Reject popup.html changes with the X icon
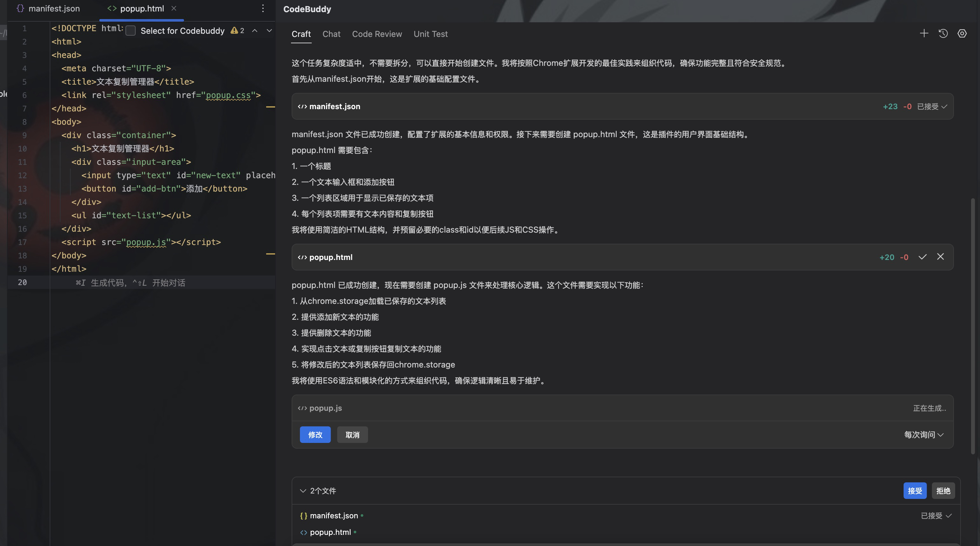Screen dimensions: 980x546 (x=940, y=257)
